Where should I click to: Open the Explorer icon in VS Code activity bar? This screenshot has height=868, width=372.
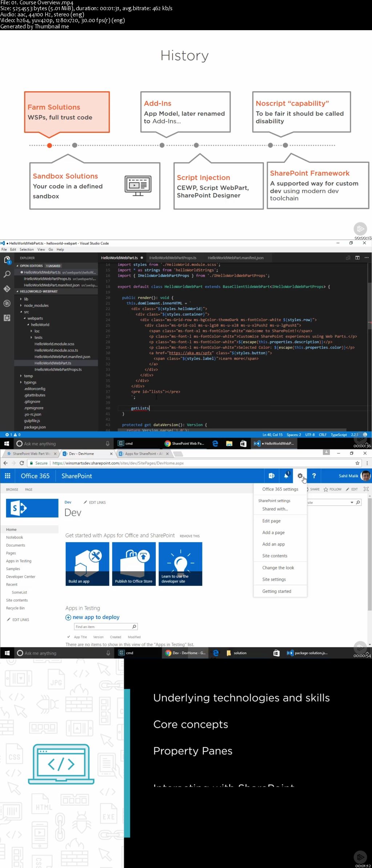[x=7, y=260]
